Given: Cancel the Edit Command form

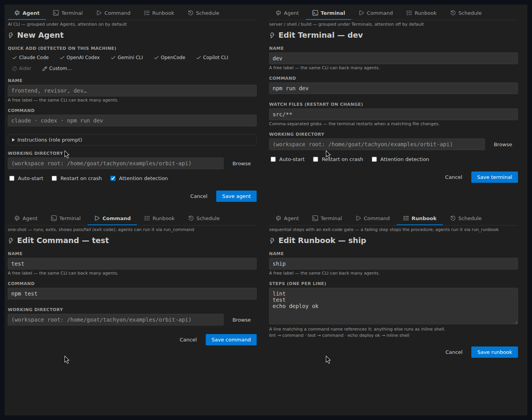Looking at the screenshot, I should pyautogui.click(x=188, y=340).
